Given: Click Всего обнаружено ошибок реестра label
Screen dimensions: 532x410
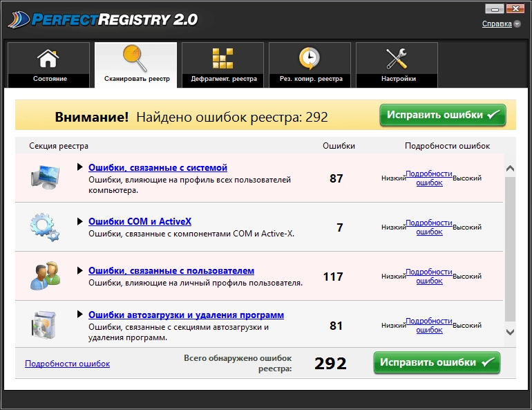Looking at the screenshot, I should 238,363.
